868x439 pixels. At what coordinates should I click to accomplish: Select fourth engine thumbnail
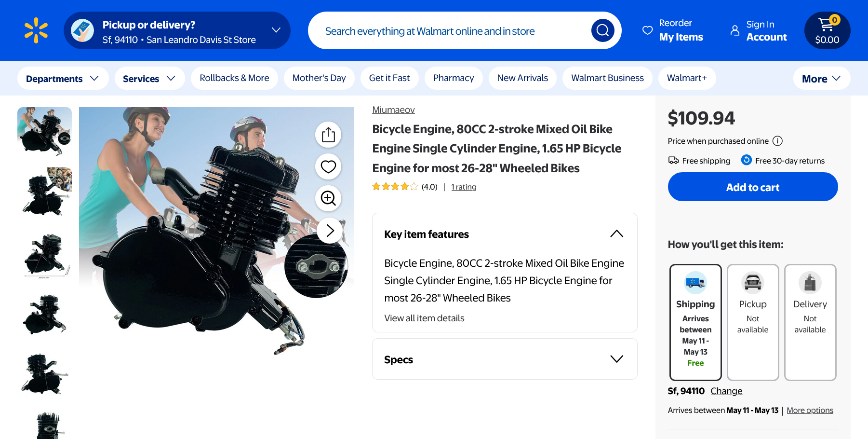point(44,315)
